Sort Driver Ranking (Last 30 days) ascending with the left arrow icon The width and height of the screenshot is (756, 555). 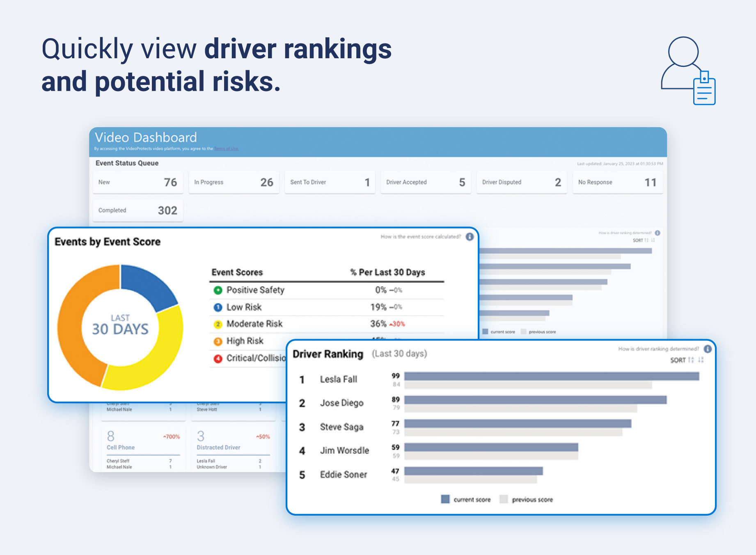coord(691,360)
